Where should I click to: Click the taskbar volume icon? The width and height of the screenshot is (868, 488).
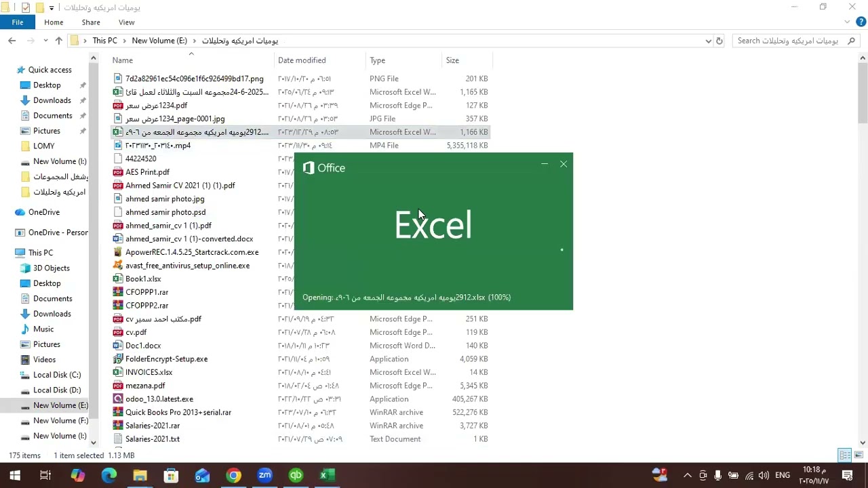point(764,475)
